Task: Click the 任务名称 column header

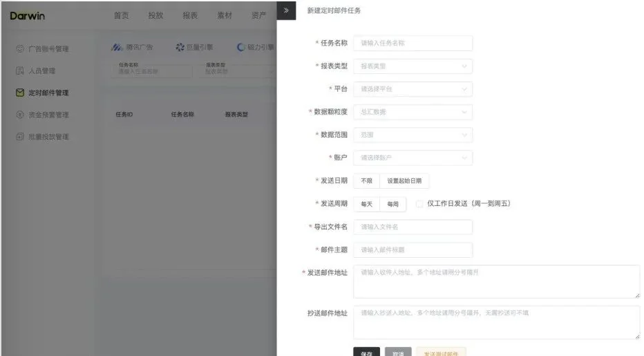Action: click(182, 114)
